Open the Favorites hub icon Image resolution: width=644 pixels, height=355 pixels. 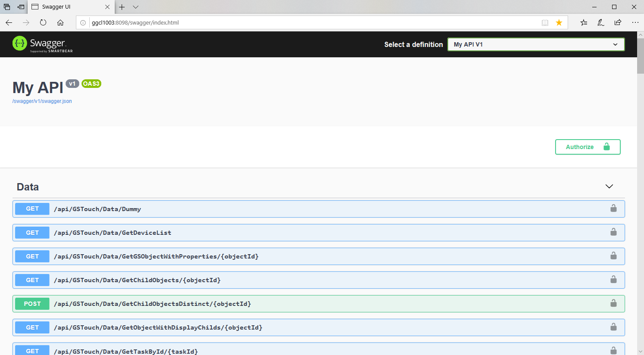pos(584,22)
